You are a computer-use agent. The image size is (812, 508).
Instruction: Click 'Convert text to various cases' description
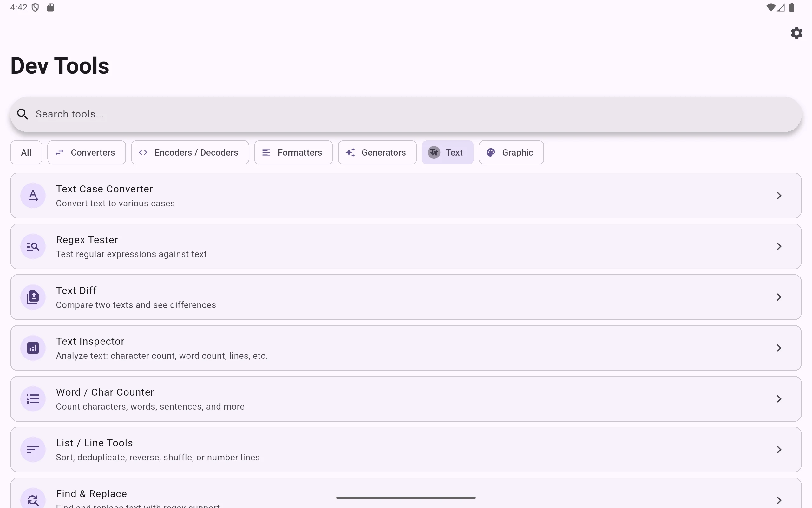coord(115,204)
